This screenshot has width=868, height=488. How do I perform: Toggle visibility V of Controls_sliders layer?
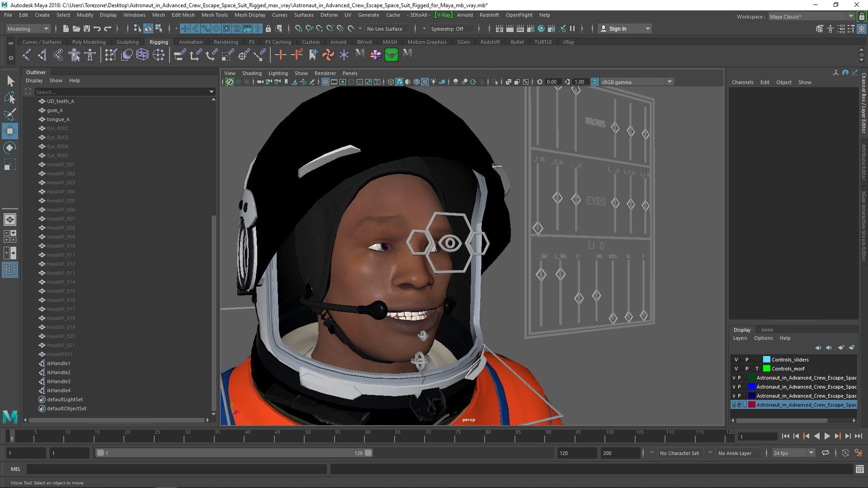click(x=736, y=360)
